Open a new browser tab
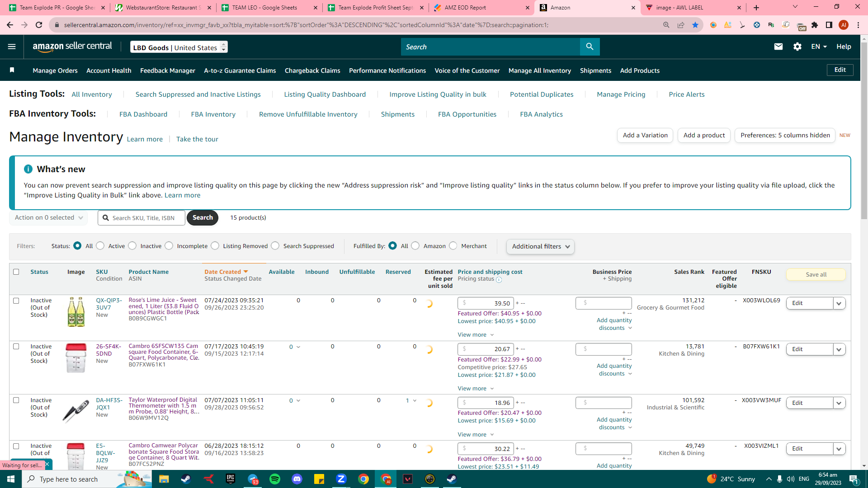868x488 pixels. (756, 8)
